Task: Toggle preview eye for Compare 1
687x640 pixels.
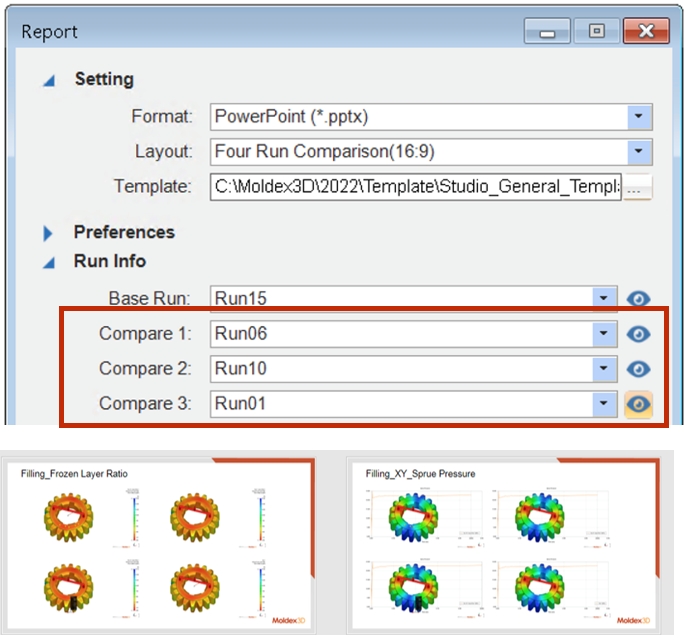Action: pos(638,334)
